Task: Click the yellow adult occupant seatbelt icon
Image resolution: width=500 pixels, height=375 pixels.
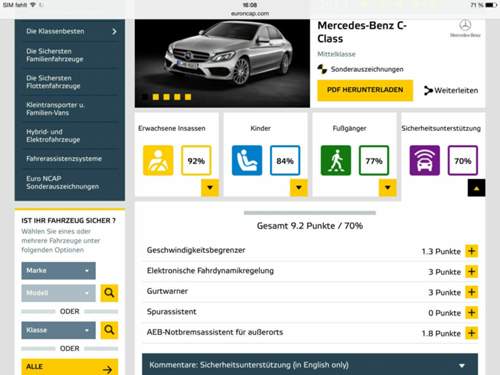Action: (158, 160)
